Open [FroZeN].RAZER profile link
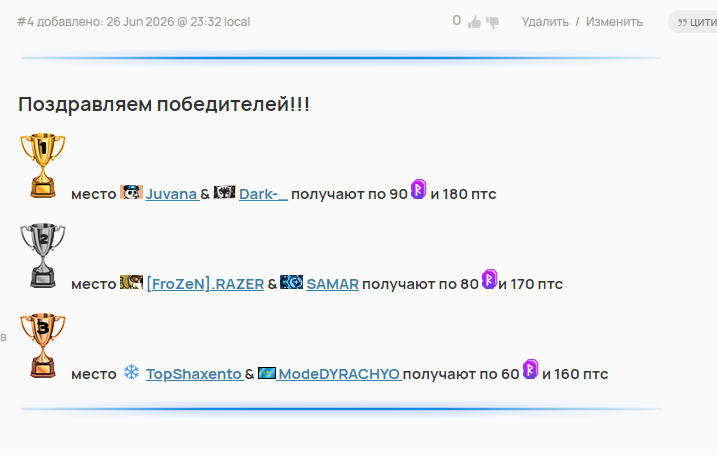 (x=205, y=284)
